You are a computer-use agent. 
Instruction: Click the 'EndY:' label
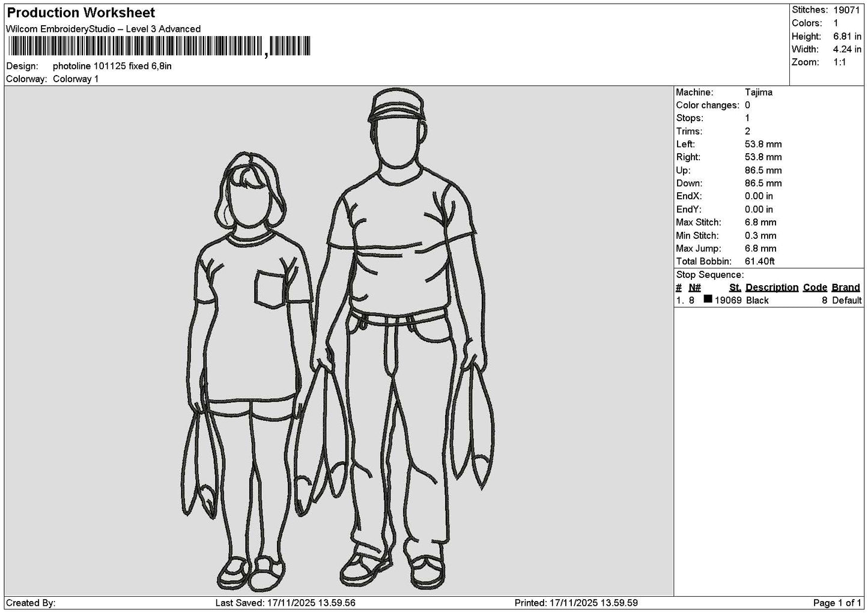[x=689, y=210]
